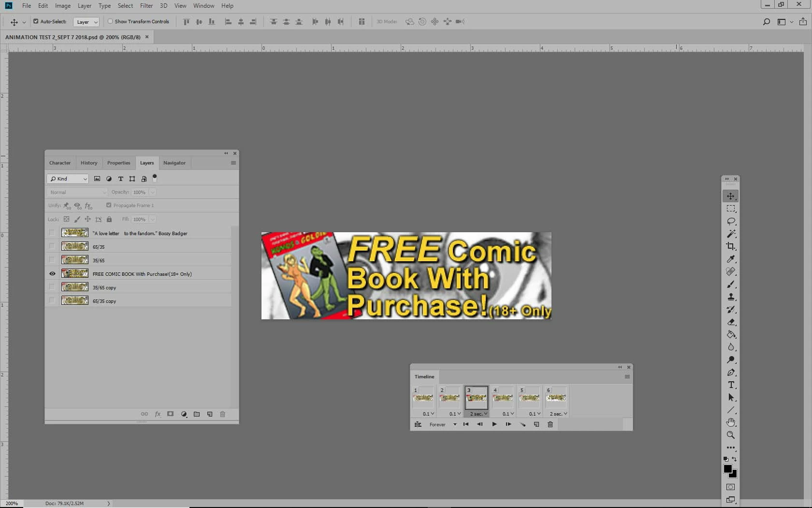The width and height of the screenshot is (812, 508).
Task: Click the foreground color swatch
Action: tap(727, 469)
